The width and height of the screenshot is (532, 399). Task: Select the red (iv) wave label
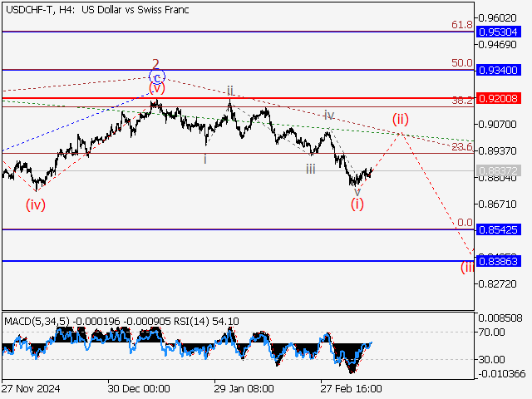pos(35,204)
